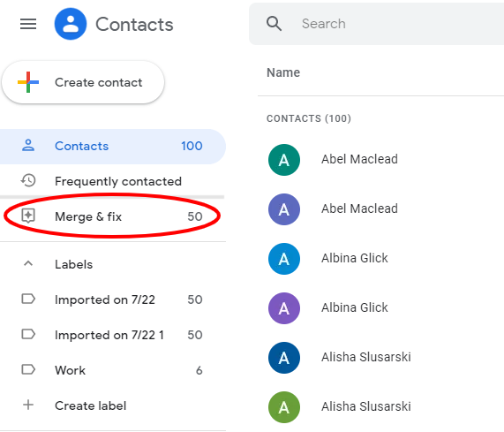Click the purple avatar of Albina Glick
The height and width of the screenshot is (432, 504).
tap(284, 308)
